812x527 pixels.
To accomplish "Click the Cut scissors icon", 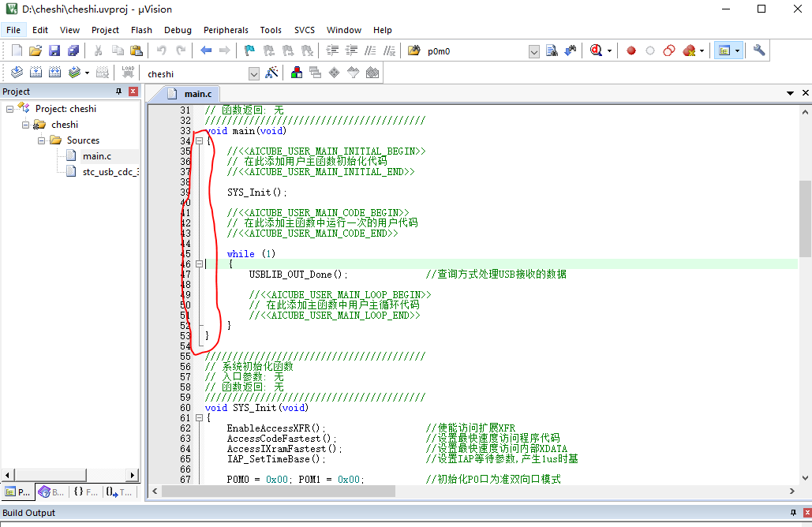I will (x=98, y=50).
